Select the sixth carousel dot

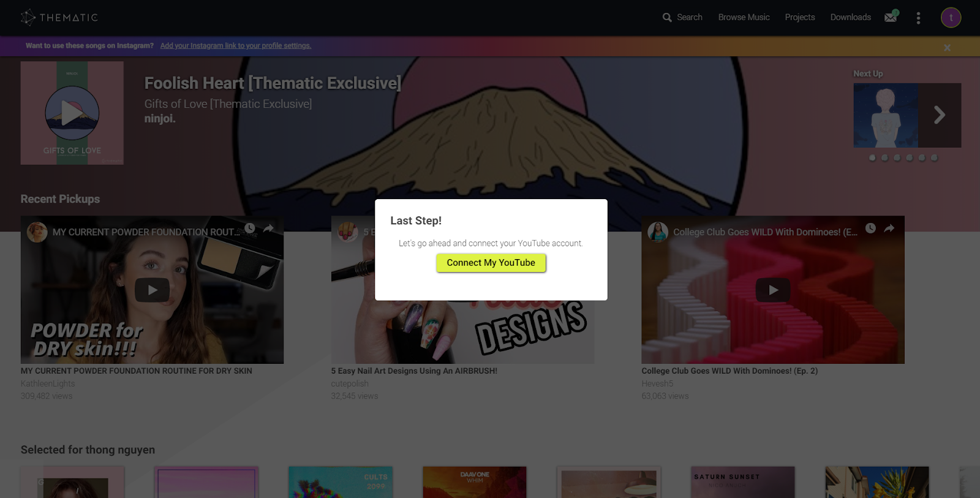[934, 157]
